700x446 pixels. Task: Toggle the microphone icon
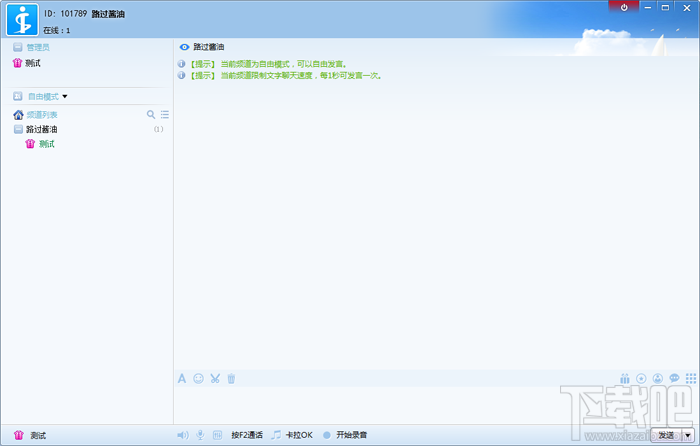click(200, 435)
